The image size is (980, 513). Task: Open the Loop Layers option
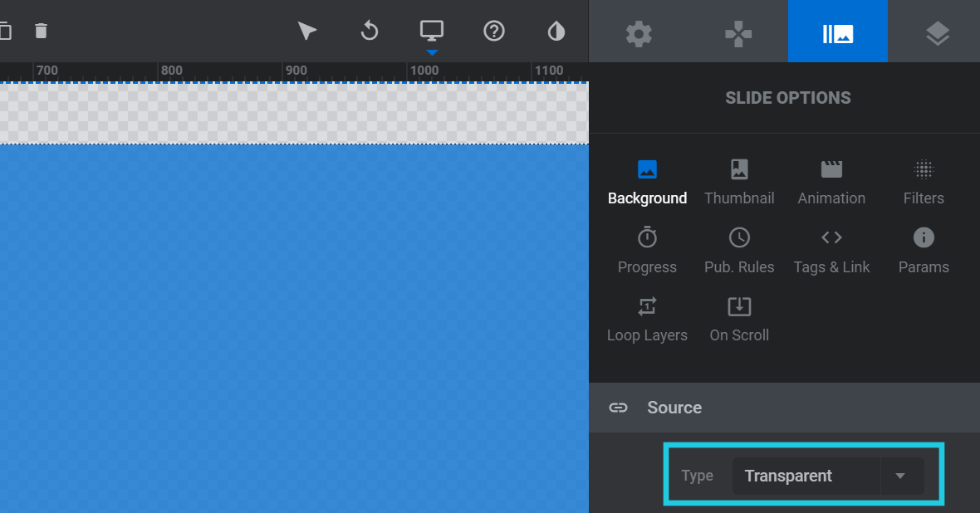[647, 320]
